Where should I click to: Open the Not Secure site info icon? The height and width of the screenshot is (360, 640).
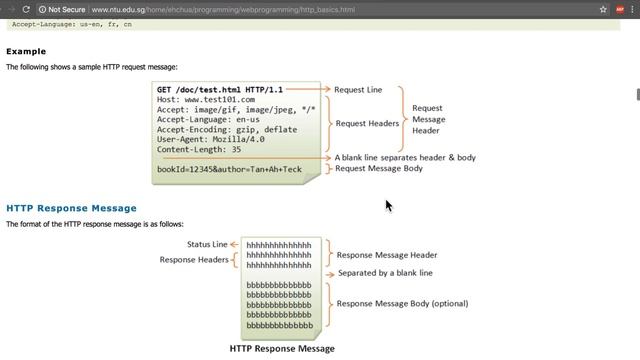pos(42,9)
